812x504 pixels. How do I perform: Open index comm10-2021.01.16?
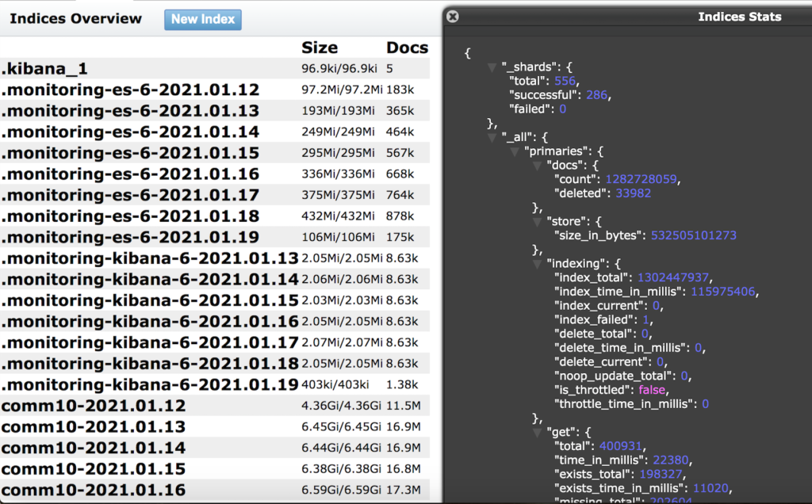94,490
